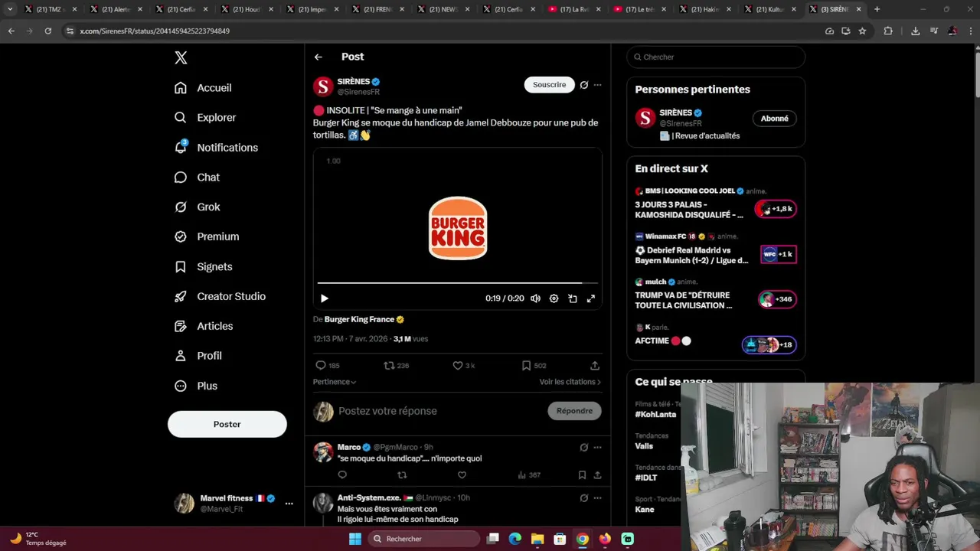Open the more options on SIRÈNES post
Screen dimensions: 980x551
[598, 85]
